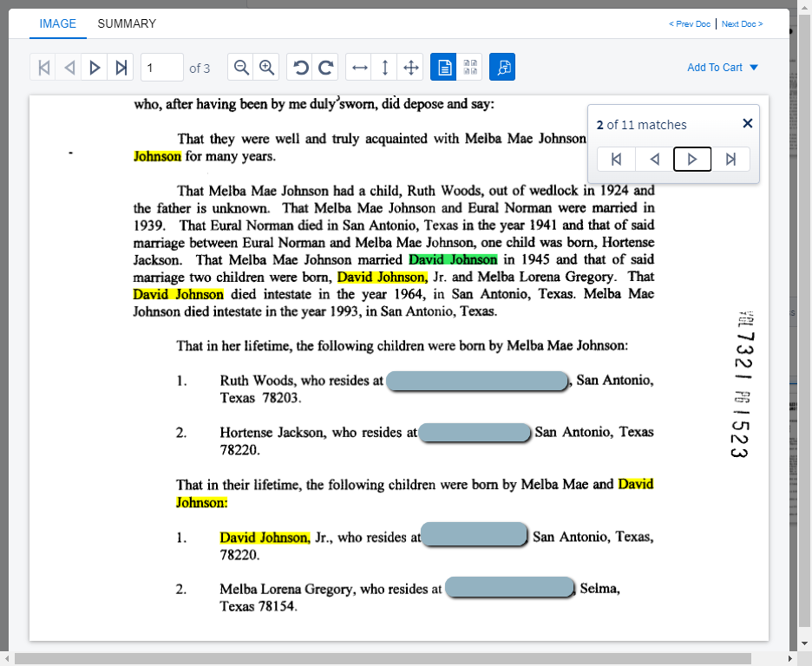Image resolution: width=812 pixels, height=666 pixels.
Task: Jump to the last page
Action: [x=121, y=68]
